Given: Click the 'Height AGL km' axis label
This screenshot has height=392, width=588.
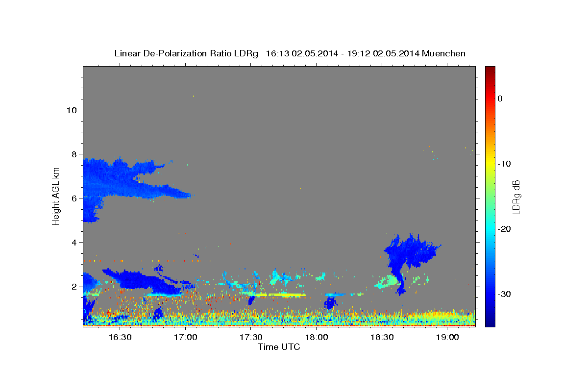Looking at the screenshot, I should 56,196.
